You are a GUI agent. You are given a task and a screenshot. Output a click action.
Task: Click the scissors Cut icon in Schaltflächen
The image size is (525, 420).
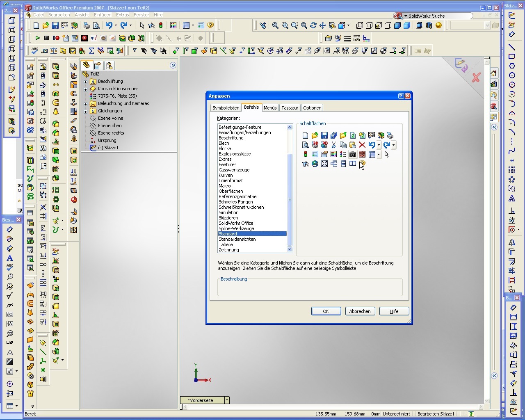(x=333, y=145)
